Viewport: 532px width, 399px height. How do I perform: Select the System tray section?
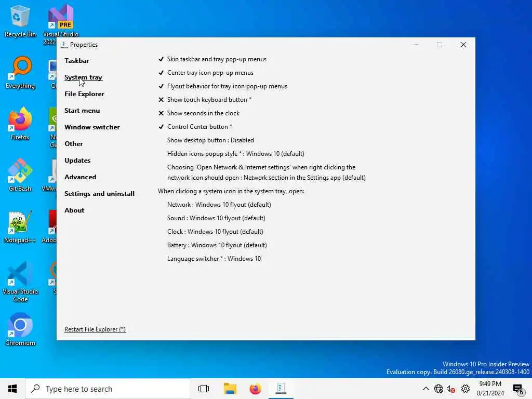pos(84,77)
